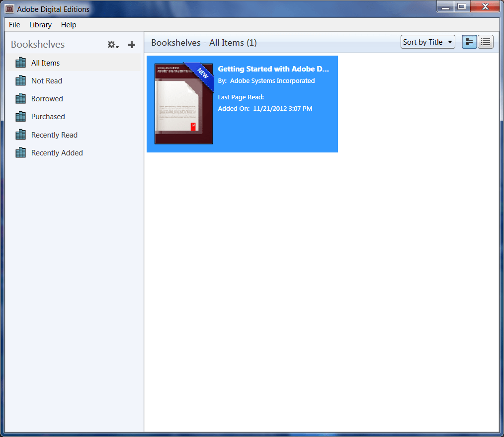Select the Borrowed bookshelf icon
This screenshot has height=437, width=504.
point(20,98)
